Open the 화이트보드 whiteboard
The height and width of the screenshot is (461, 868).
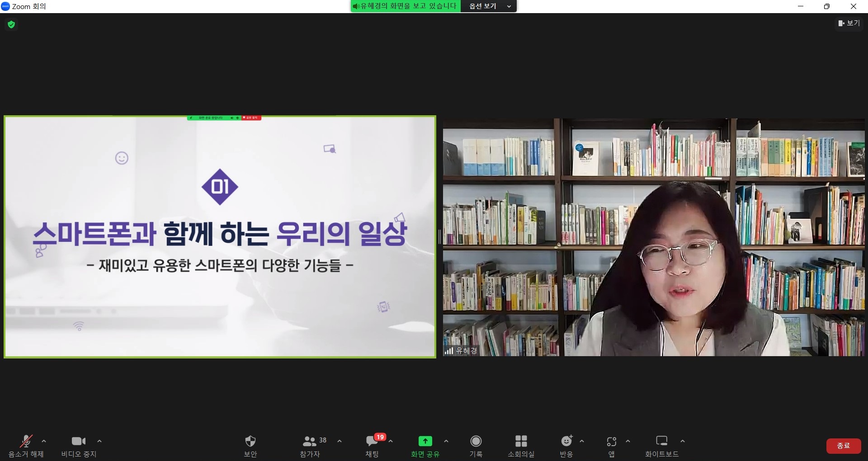coord(662,446)
